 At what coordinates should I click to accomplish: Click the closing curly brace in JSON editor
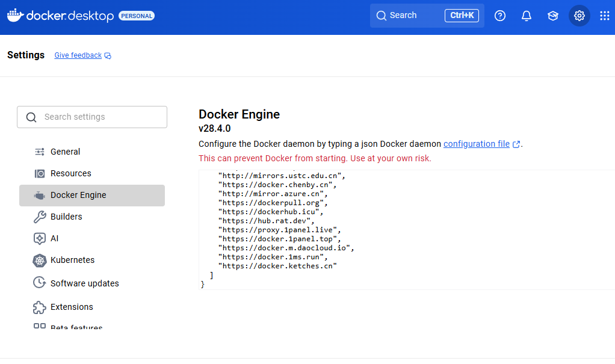point(203,285)
